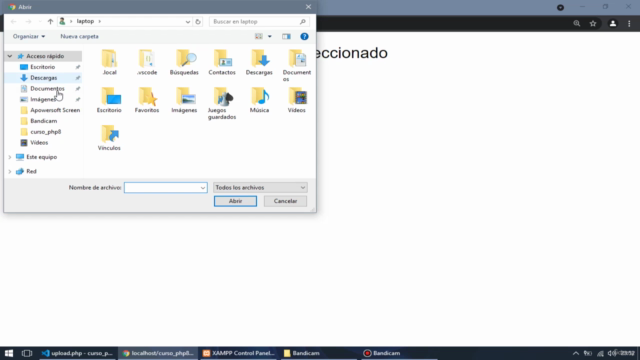The width and height of the screenshot is (640, 360).
Task: Open Organizar dropdown menu
Action: (x=29, y=36)
